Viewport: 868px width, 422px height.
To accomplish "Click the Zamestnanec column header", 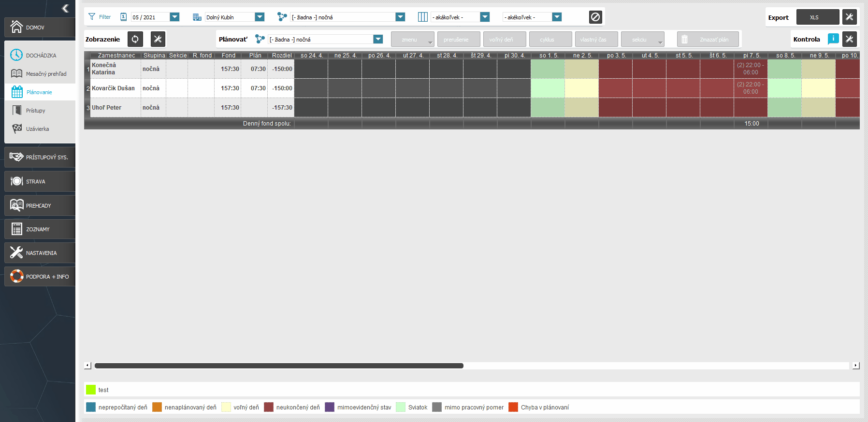I will [116, 56].
